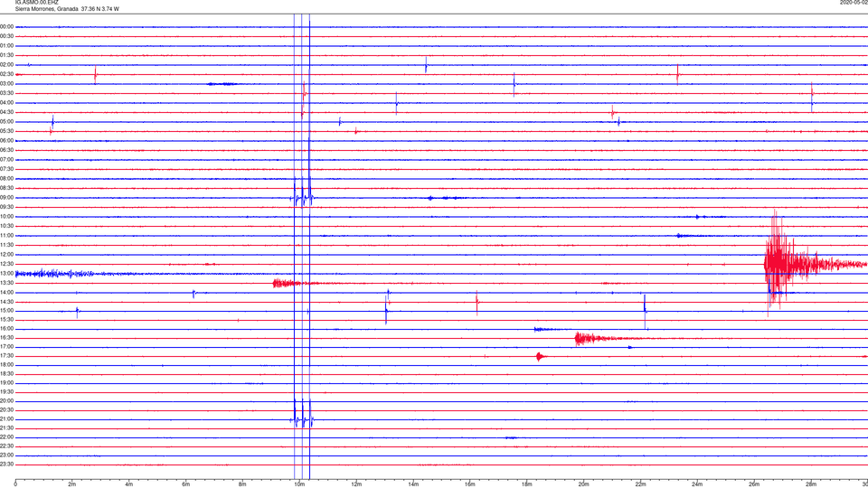Click the 22m tick label on the axis
Image resolution: width=868 pixels, height=488 pixels.
(640, 484)
